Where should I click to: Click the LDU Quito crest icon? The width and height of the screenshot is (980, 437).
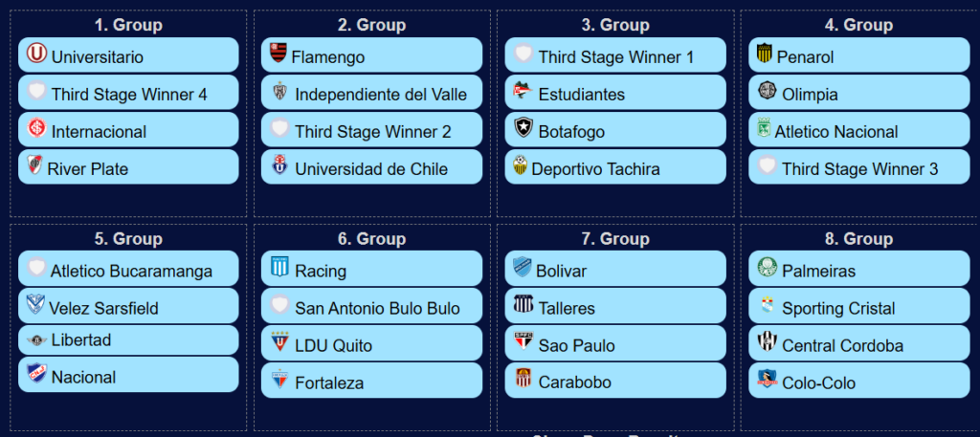tap(279, 344)
